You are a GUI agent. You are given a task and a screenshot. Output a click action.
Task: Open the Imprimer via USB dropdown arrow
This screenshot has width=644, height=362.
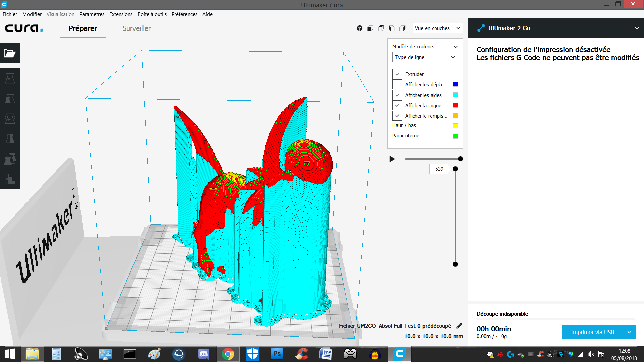click(x=629, y=332)
